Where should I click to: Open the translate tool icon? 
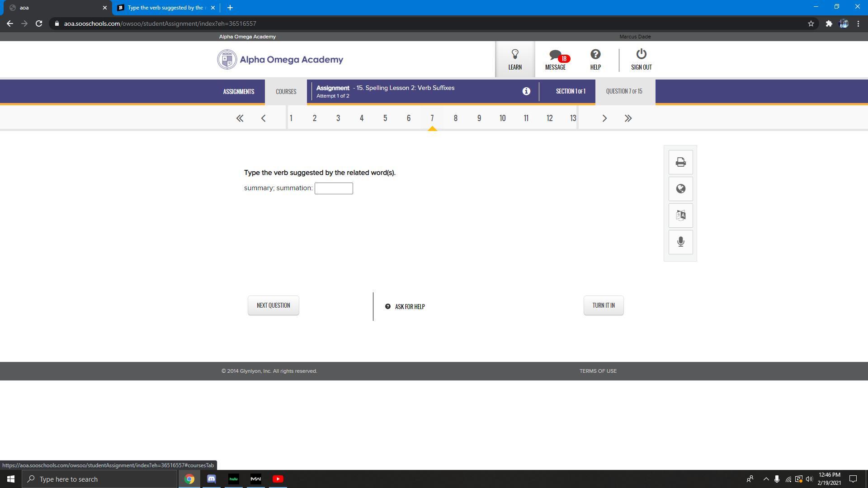coord(680,216)
